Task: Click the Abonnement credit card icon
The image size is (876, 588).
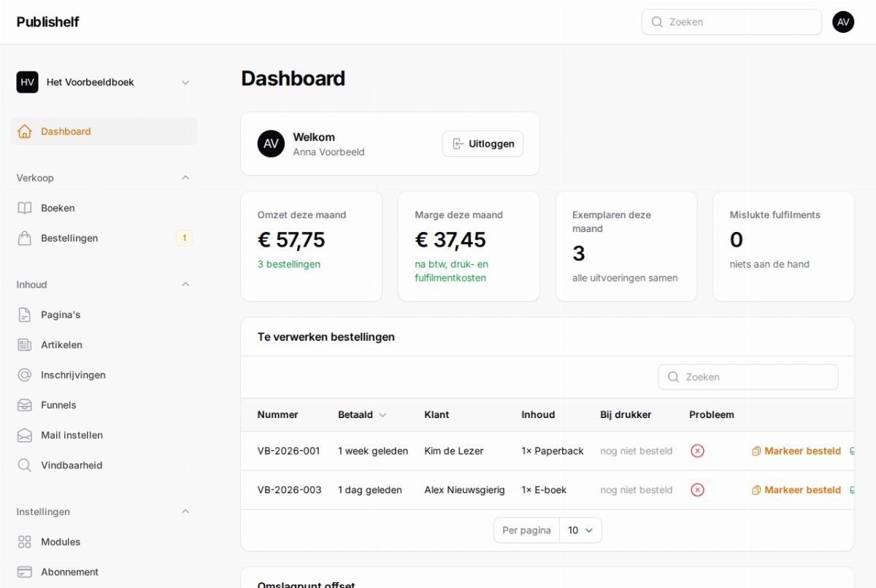Action: tap(25, 572)
